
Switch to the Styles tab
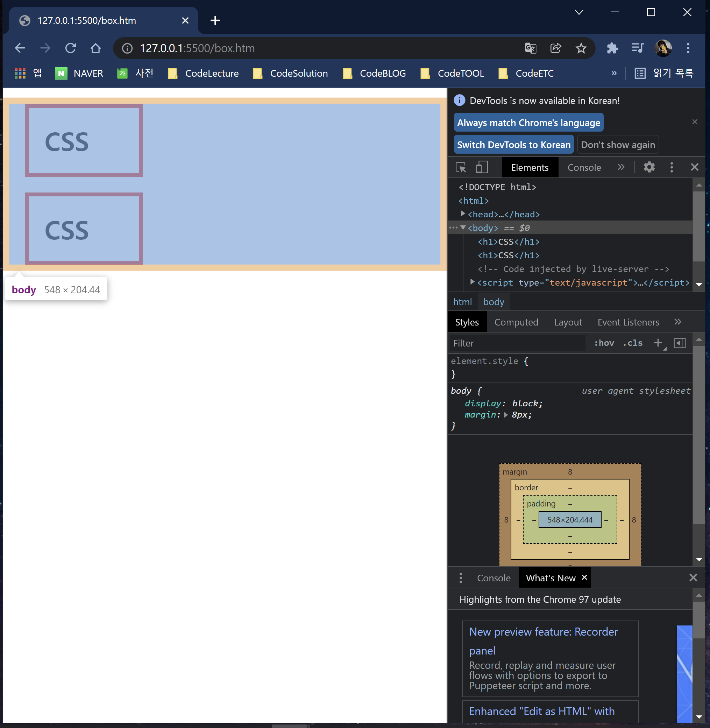tap(467, 322)
